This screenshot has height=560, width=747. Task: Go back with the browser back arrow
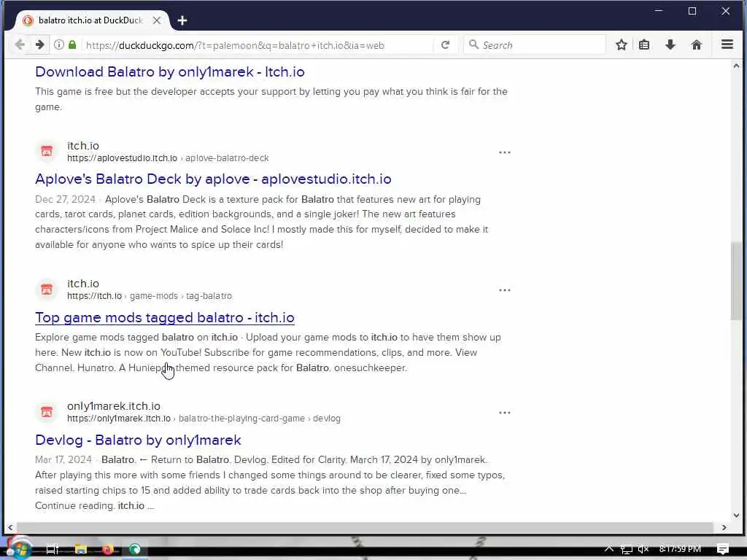[20, 44]
